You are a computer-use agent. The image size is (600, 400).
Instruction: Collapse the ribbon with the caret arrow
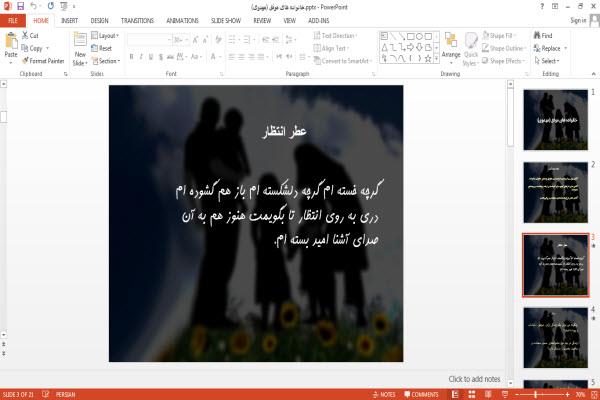[x=593, y=73]
